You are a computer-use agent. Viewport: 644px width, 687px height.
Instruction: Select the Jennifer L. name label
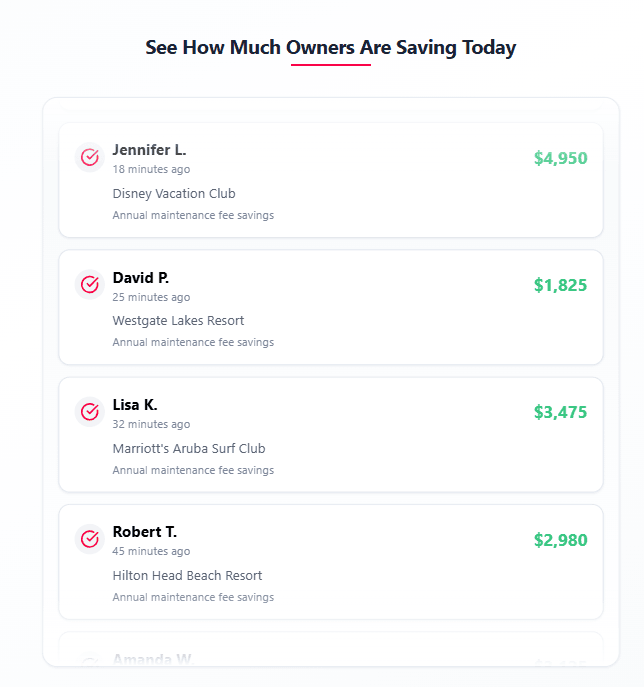[149, 150]
